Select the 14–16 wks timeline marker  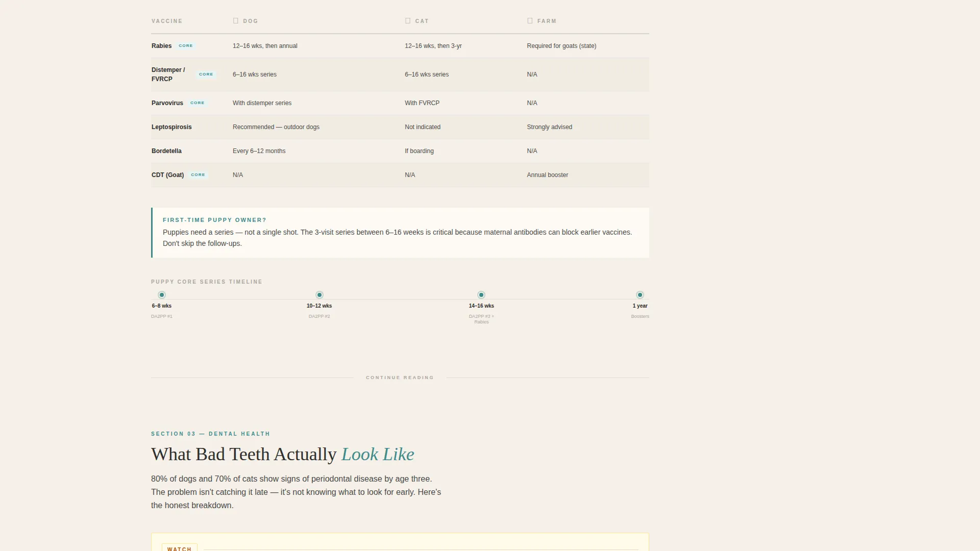tap(481, 295)
